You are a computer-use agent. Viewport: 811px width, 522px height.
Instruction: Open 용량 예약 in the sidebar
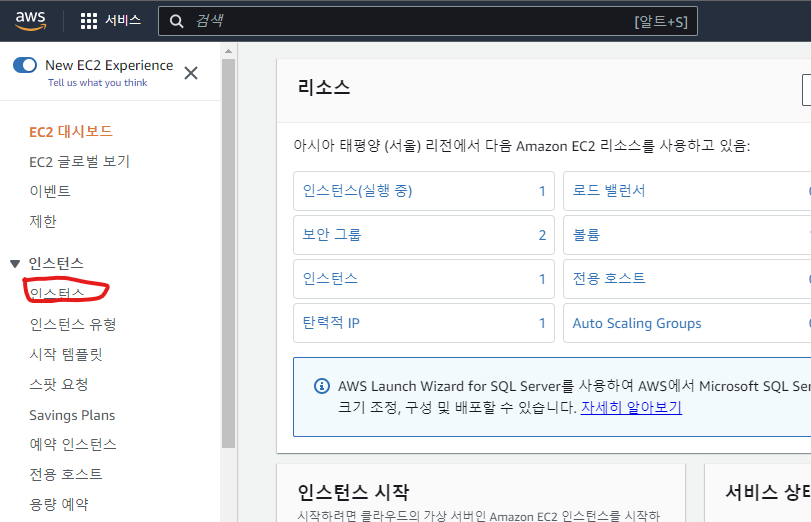58,504
